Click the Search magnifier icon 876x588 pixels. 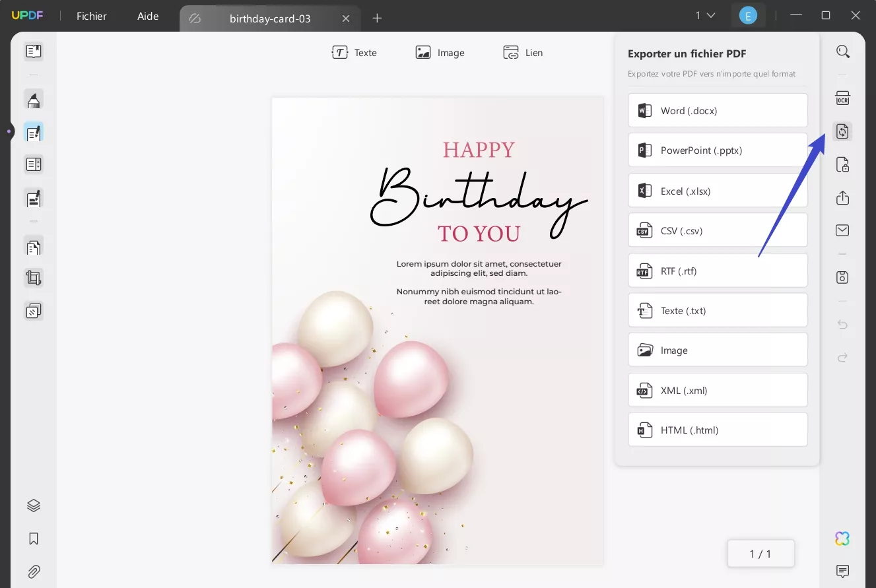tap(842, 51)
